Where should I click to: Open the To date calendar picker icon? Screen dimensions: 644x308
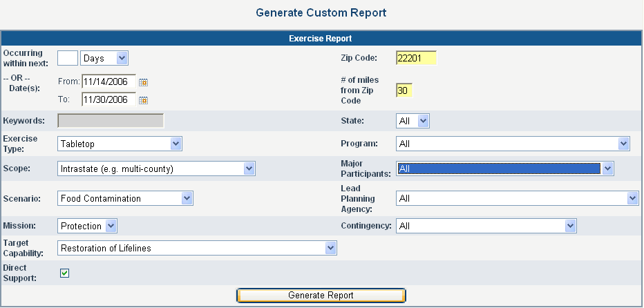pos(144,100)
